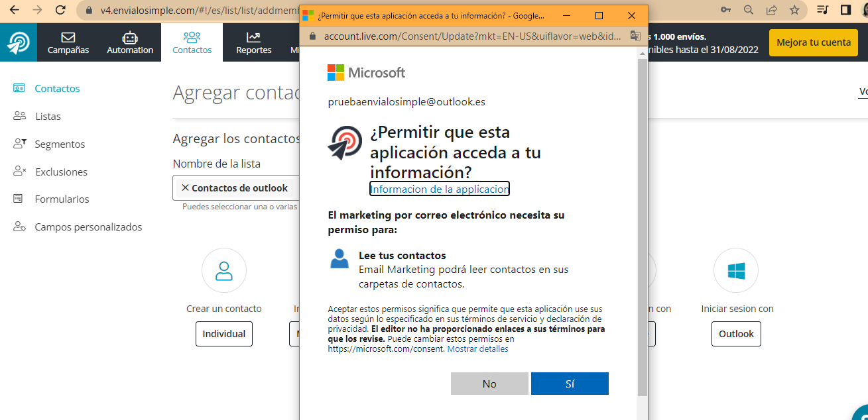Click the Individual button
This screenshot has height=420, width=868.
(x=224, y=334)
